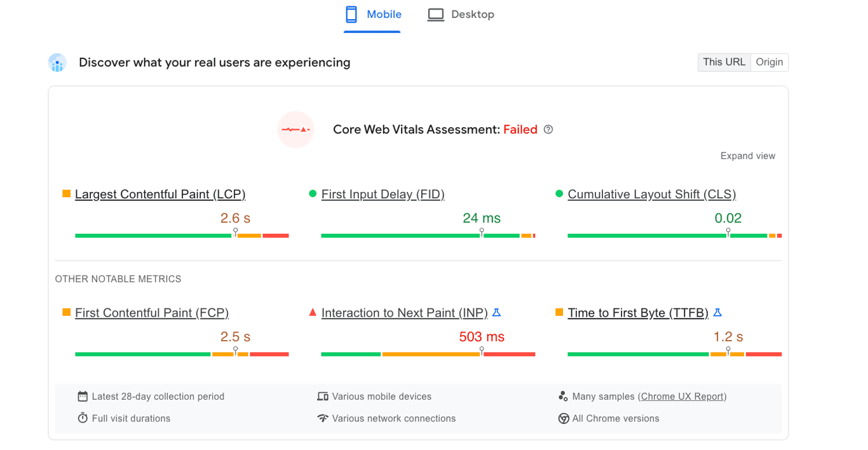The height and width of the screenshot is (450, 868).
Task: Switch to the Desktop tab
Action: [x=461, y=14]
